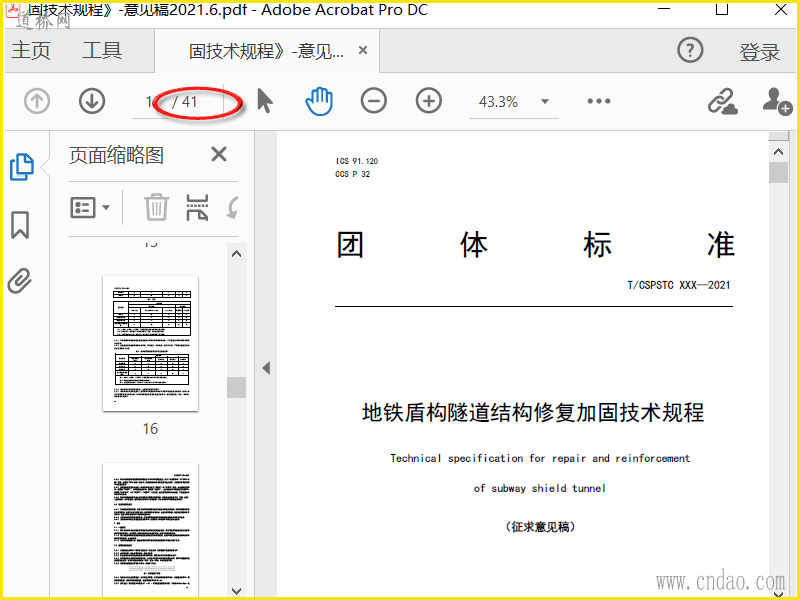Click the title 地铁盾构隧道结构修复加固技术规程
This screenshot has width=800, height=600.
point(533,412)
